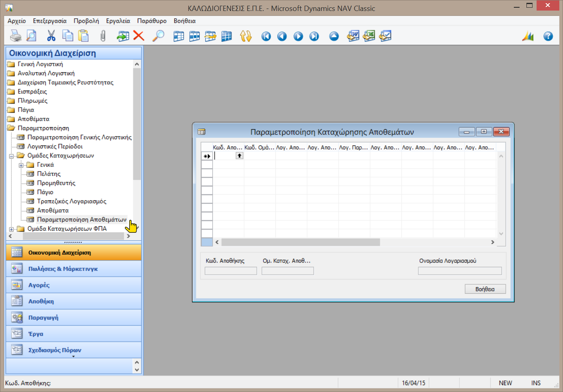Screen dimensions: 563x392
Task: Click the checkmark send-to toolbar icon
Action: tap(385, 36)
